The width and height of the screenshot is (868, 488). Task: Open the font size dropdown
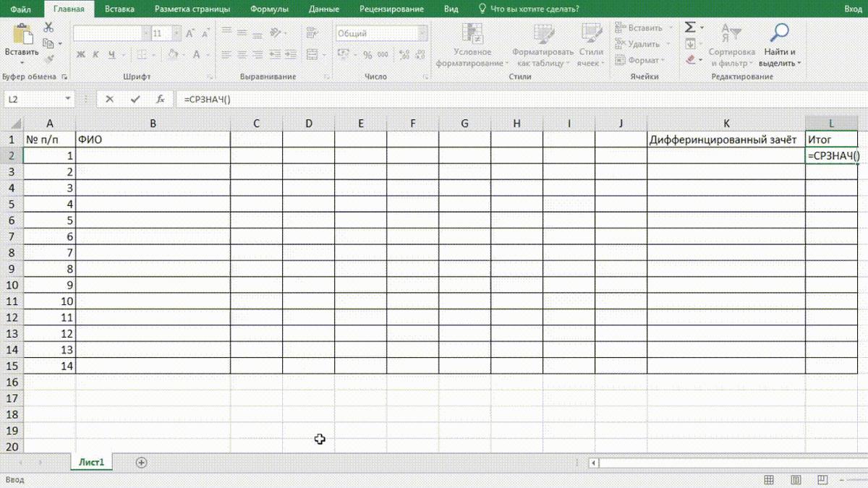[177, 33]
